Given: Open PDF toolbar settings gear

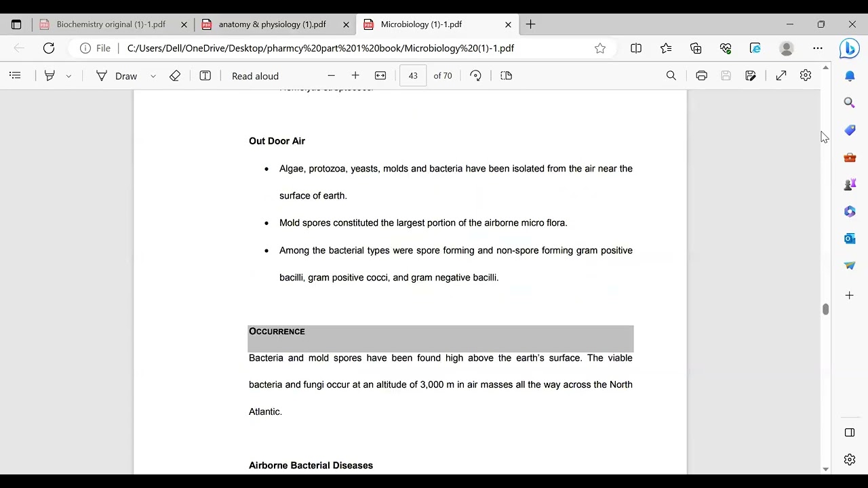Looking at the screenshot, I should pos(806,76).
